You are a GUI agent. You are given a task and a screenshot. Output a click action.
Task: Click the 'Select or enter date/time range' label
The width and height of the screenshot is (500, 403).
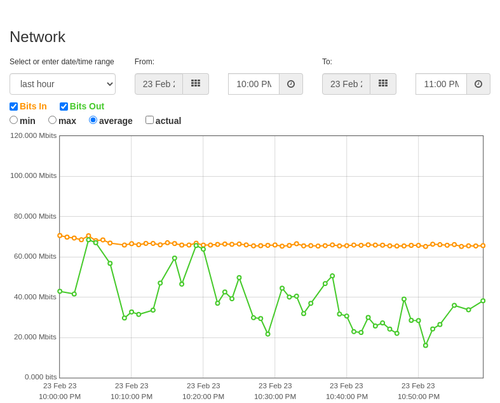click(62, 62)
